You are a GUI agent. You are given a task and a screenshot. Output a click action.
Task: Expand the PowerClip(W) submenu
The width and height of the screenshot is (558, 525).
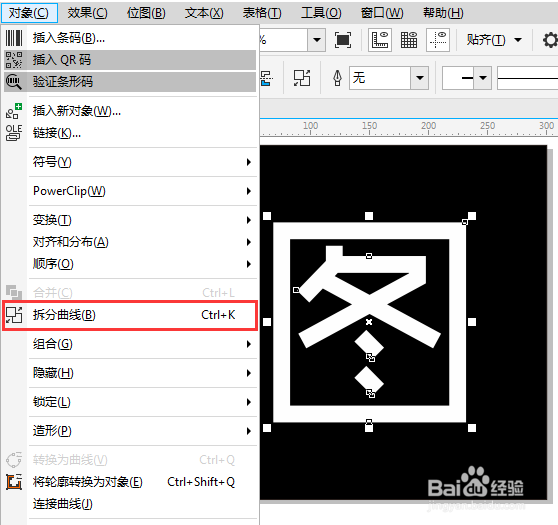coord(143,191)
